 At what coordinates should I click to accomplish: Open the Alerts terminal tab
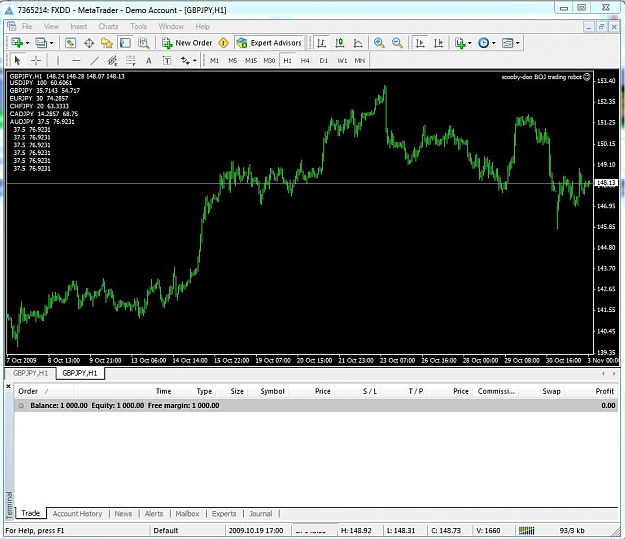[x=154, y=513]
